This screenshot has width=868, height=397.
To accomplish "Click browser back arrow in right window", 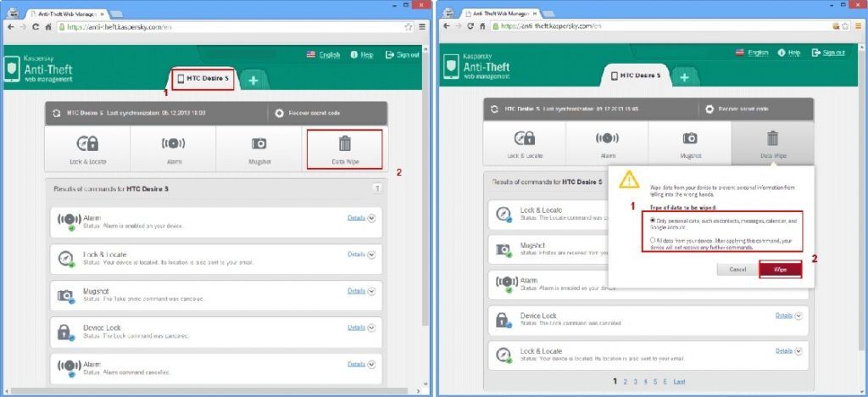I will point(446,26).
